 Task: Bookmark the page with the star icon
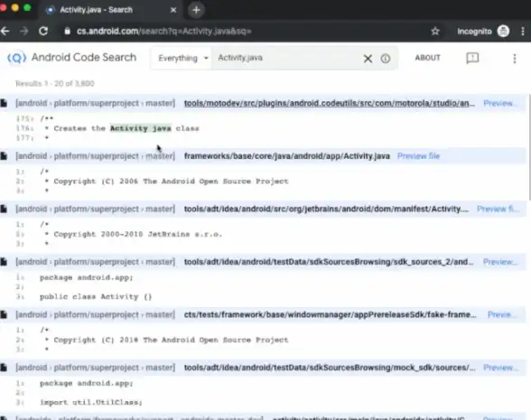pyautogui.click(x=435, y=31)
